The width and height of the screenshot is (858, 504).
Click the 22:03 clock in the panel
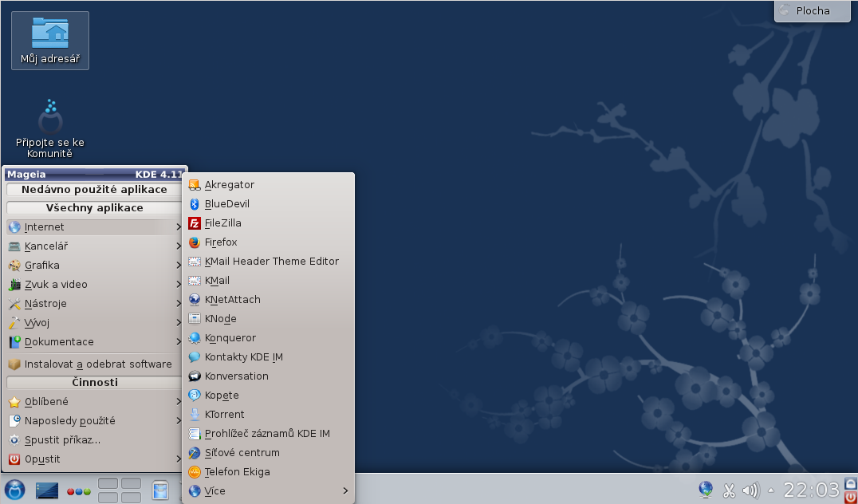(811, 490)
